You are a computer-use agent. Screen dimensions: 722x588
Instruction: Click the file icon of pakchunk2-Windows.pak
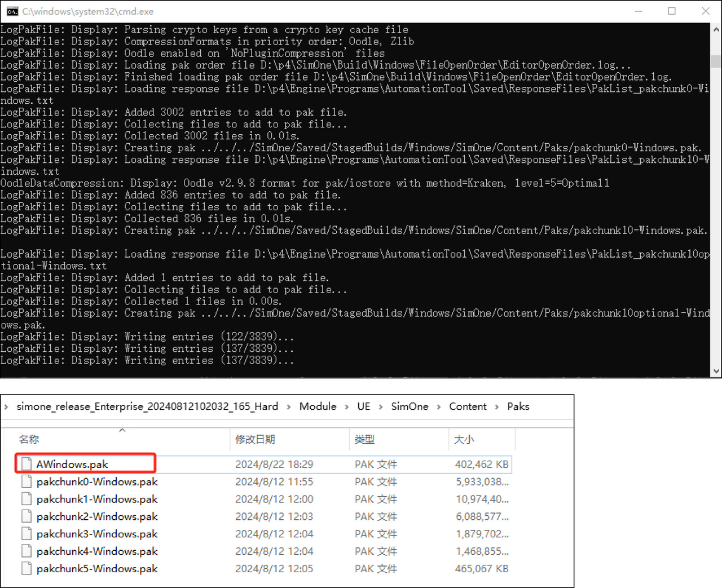pos(26,516)
